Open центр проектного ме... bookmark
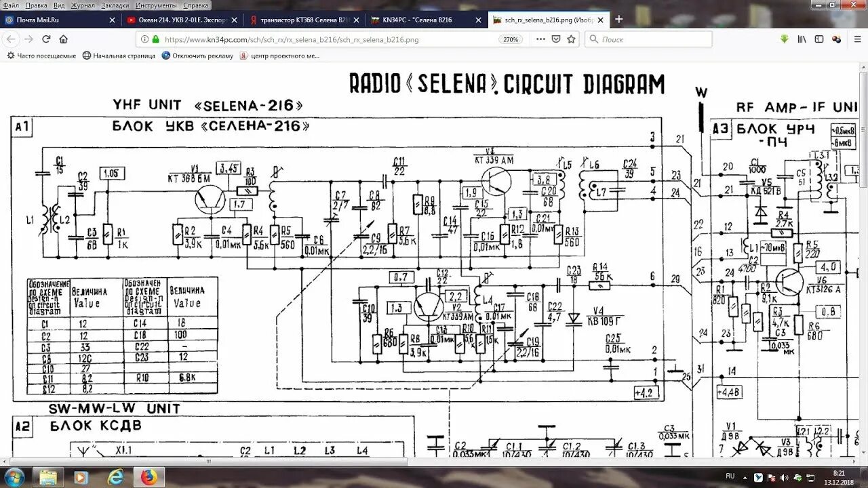The image size is (868, 488). (279, 56)
